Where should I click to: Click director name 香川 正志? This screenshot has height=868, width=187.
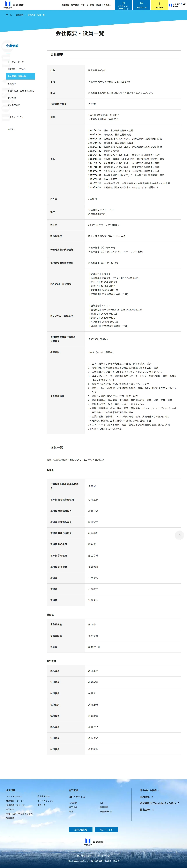click(x=93, y=500)
